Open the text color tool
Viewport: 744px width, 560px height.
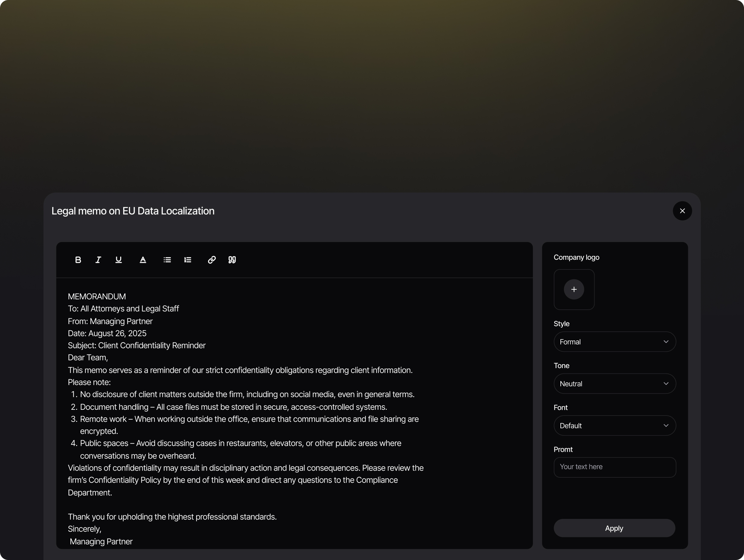[143, 259]
